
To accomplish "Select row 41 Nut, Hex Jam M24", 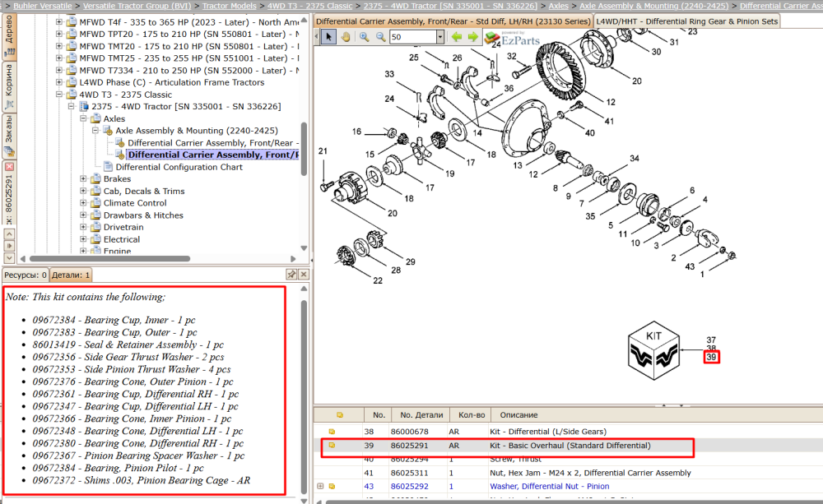I will [569, 473].
